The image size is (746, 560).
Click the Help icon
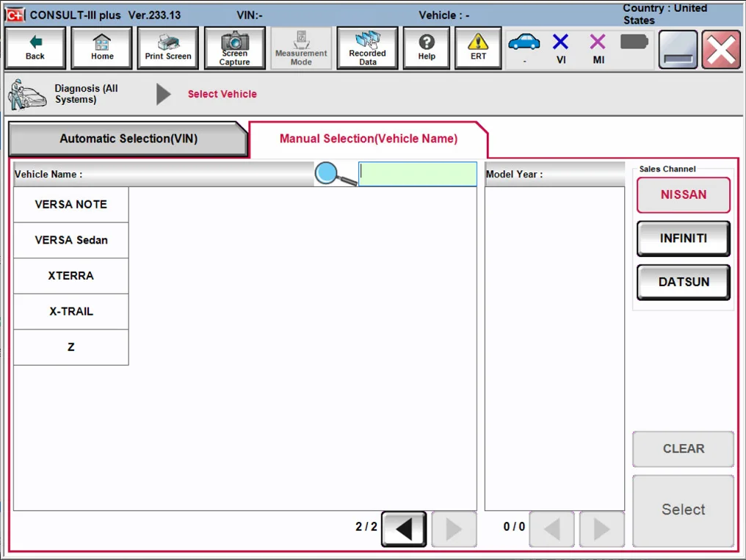tap(426, 47)
